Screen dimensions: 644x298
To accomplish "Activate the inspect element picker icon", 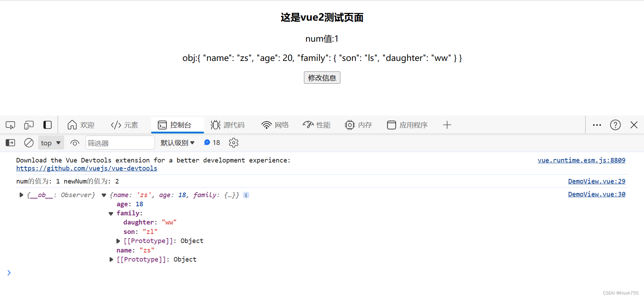I will pos(10,125).
